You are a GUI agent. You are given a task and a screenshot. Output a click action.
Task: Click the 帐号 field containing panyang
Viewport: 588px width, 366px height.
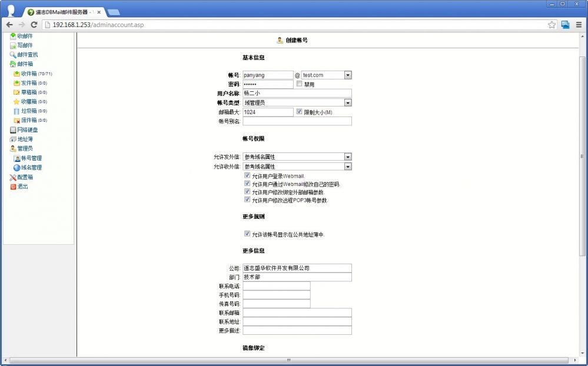tap(268, 75)
